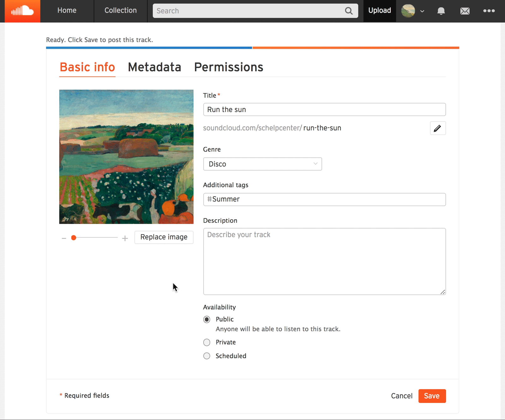Click the Replace image button
This screenshot has height=420, width=505.
point(164,237)
